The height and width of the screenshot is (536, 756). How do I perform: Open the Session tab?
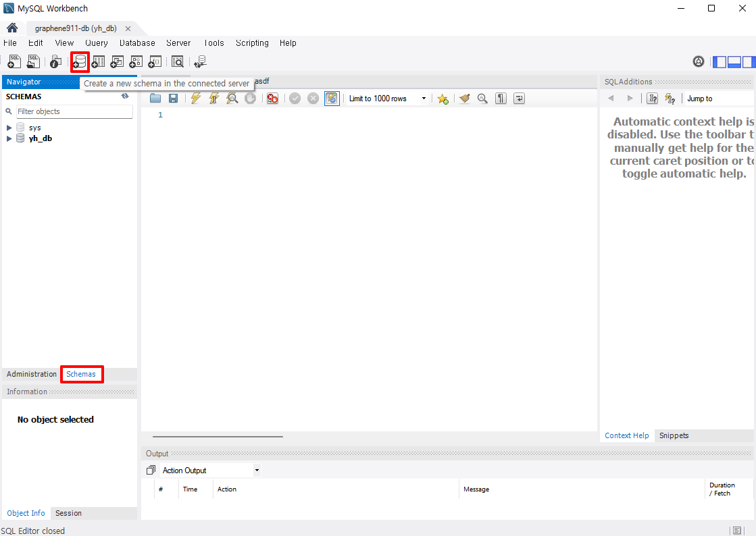click(68, 513)
